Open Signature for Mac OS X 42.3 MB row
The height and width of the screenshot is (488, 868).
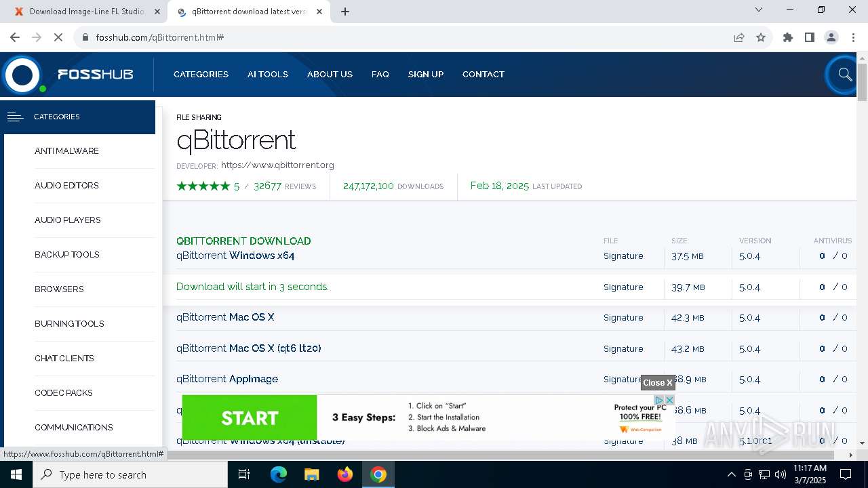(623, 318)
